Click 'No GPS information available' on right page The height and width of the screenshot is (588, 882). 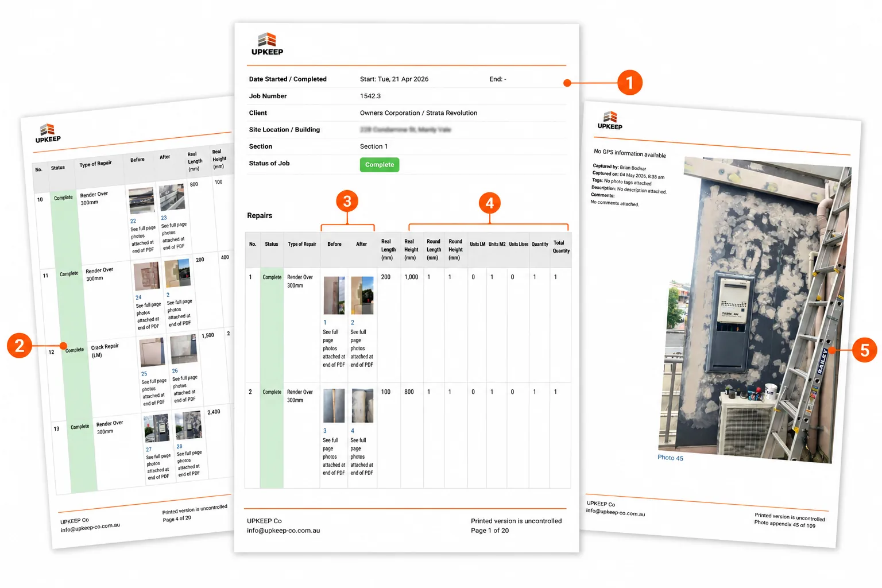630,153
